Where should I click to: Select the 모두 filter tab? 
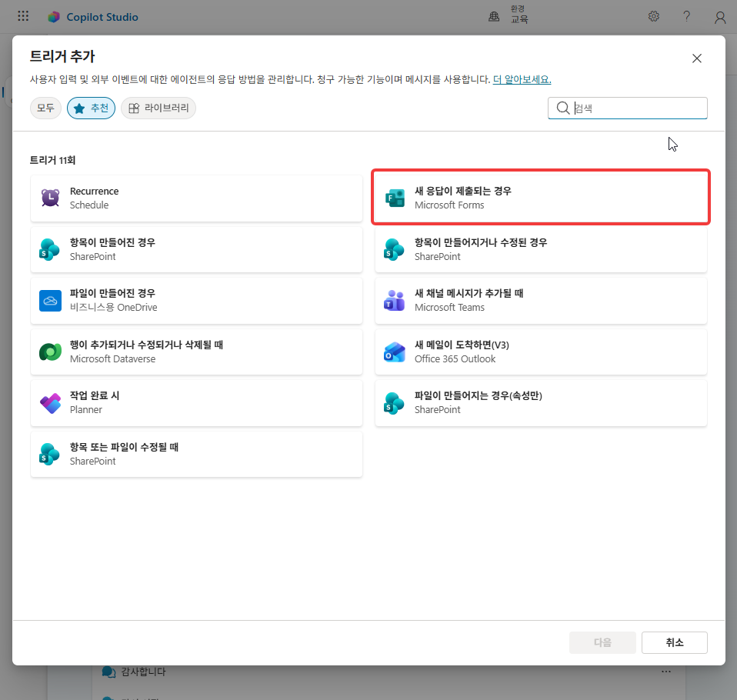[45, 108]
